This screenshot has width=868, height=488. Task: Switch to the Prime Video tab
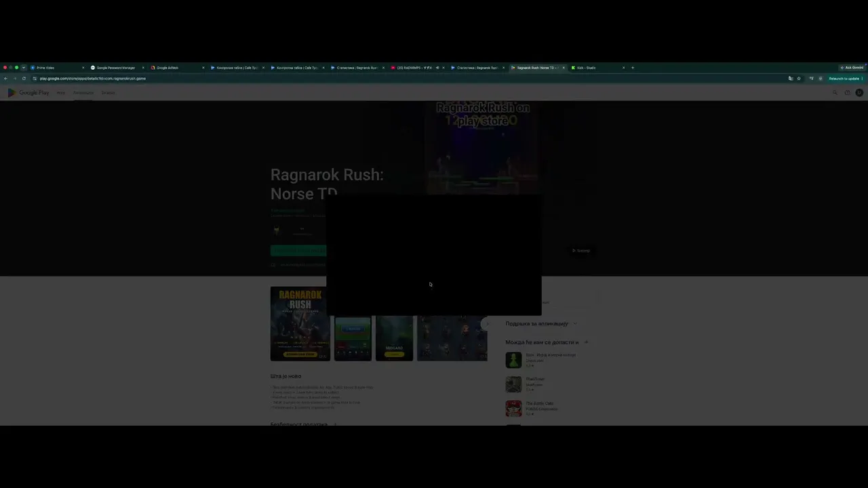coord(58,68)
